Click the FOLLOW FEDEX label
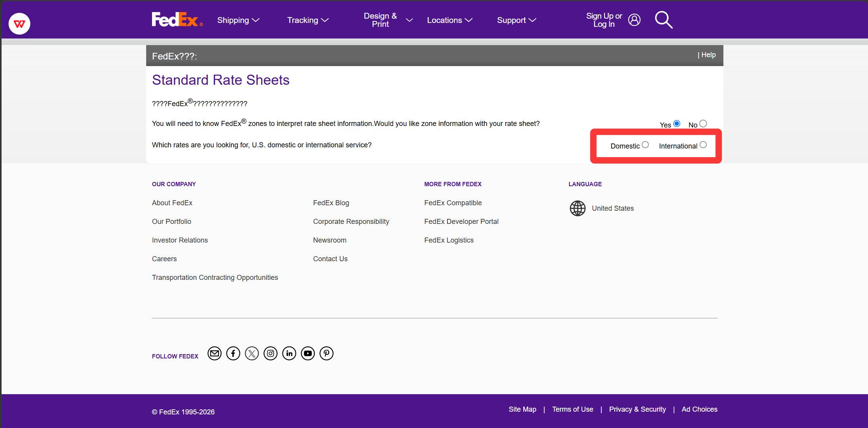Image resolution: width=868 pixels, height=428 pixels. click(175, 356)
